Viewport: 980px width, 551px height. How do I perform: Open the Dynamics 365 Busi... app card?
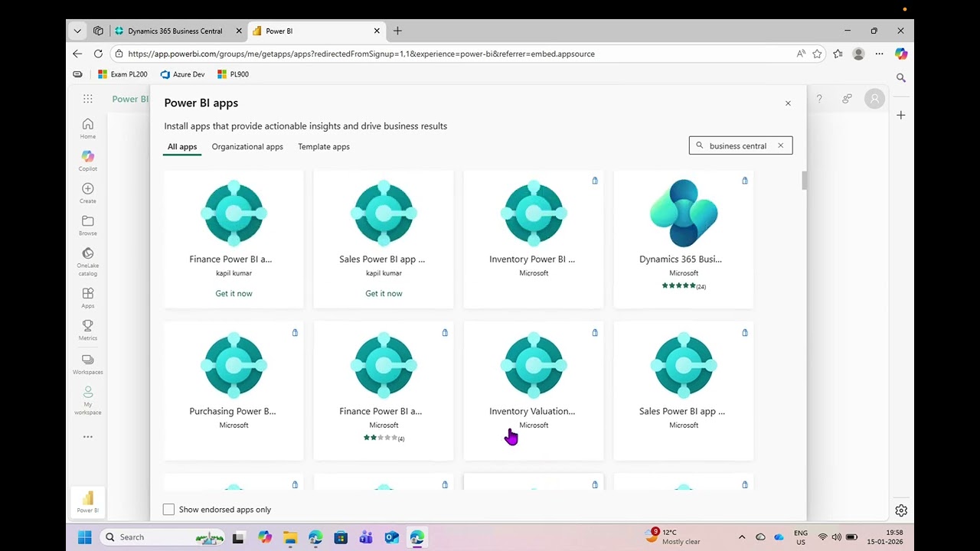684,239
